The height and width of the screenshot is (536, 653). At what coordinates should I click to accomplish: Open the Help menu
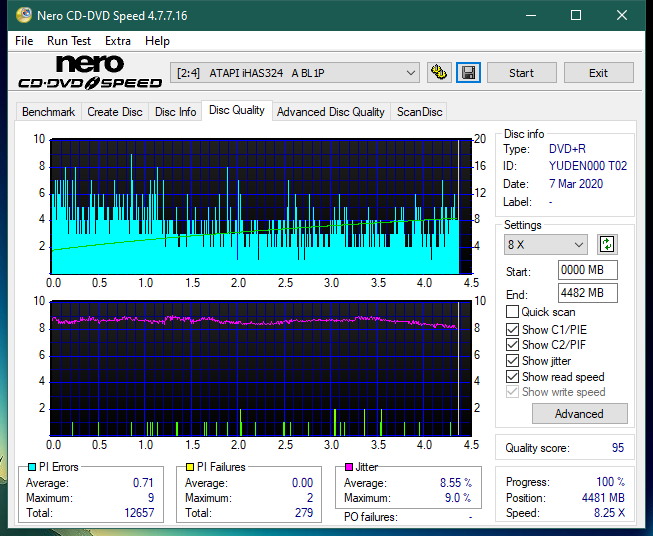157,41
